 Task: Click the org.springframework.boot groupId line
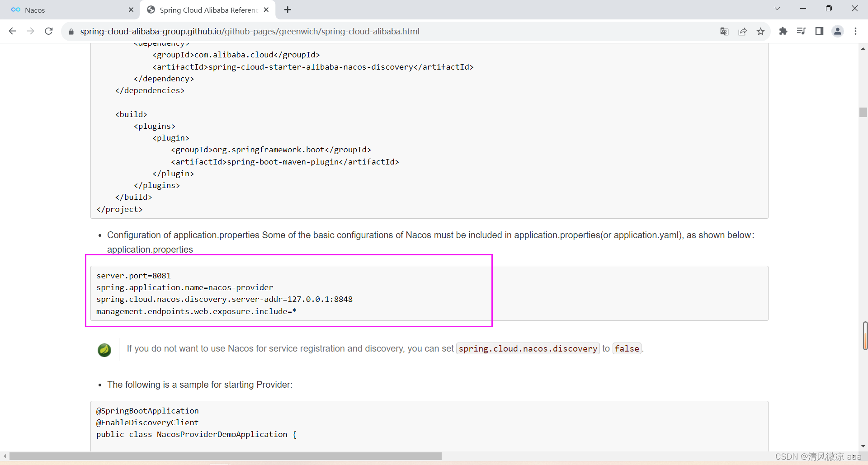(x=271, y=150)
